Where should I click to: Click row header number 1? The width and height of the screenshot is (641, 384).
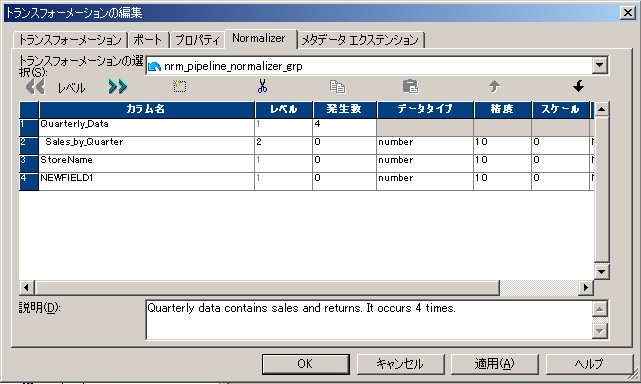pyautogui.click(x=29, y=127)
